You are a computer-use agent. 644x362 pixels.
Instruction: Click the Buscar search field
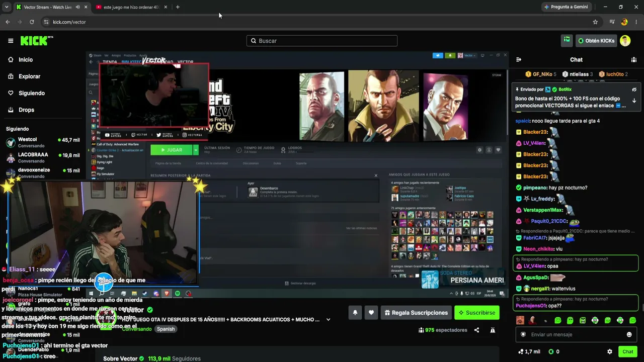(x=322, y=41)
